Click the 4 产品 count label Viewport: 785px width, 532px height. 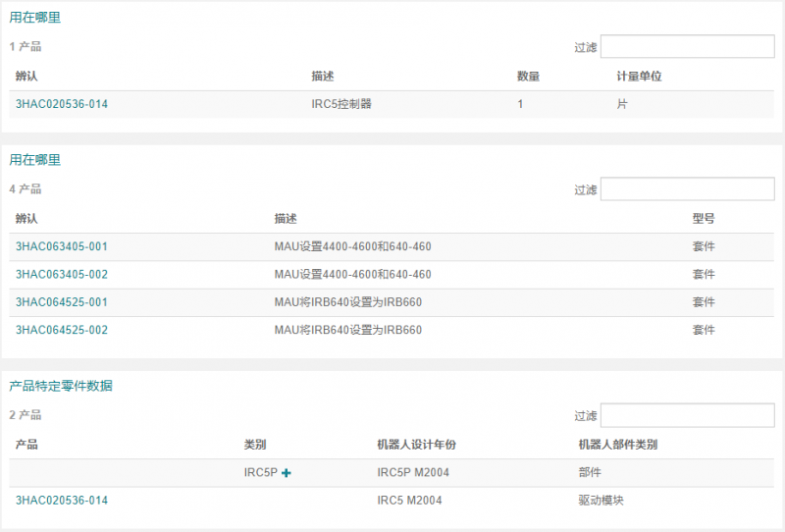(26, 189)
